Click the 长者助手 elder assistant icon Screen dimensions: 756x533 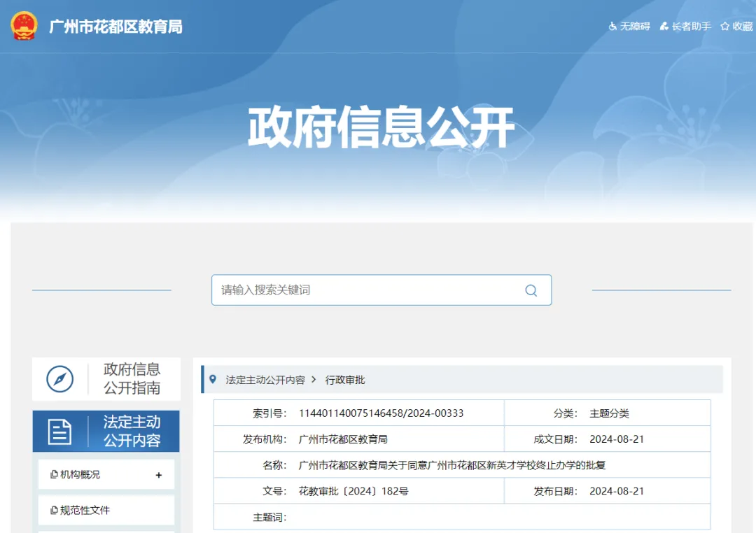coord(662,26)
